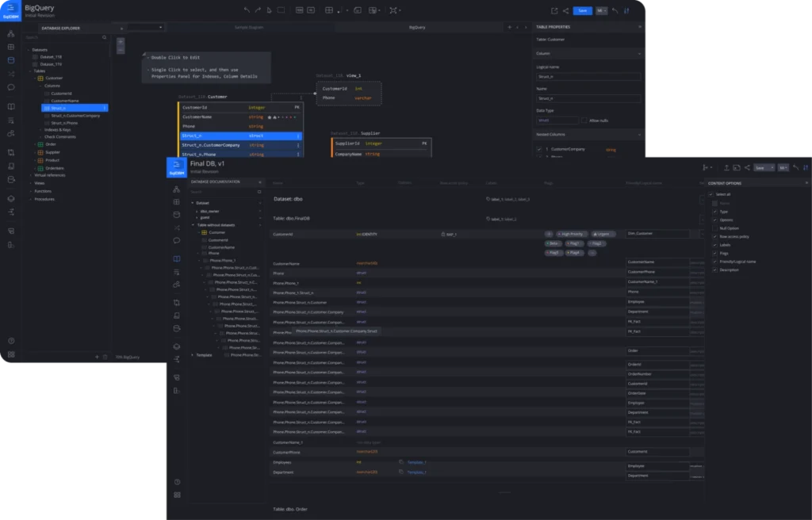Click the zoom in plus button on canvas
The height and width of the screenshot is (520, 812).
(121, 40)
